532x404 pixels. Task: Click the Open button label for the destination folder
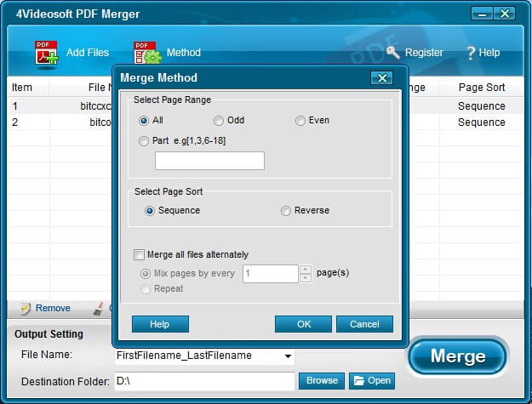point(380,381)
